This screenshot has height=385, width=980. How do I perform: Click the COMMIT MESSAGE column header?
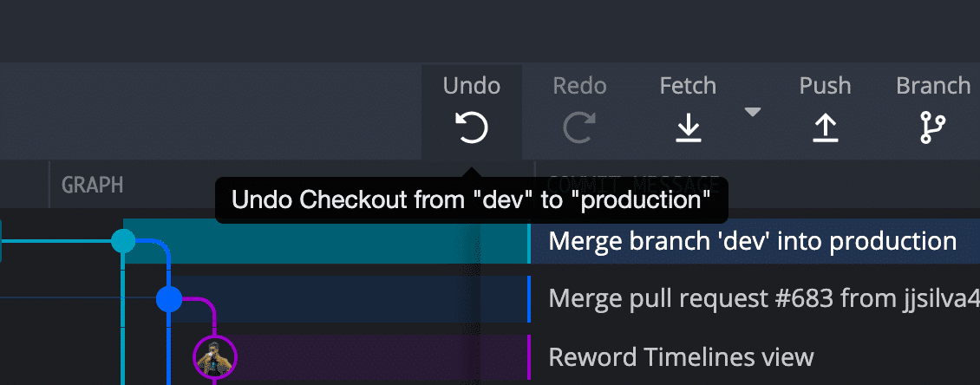633,185
